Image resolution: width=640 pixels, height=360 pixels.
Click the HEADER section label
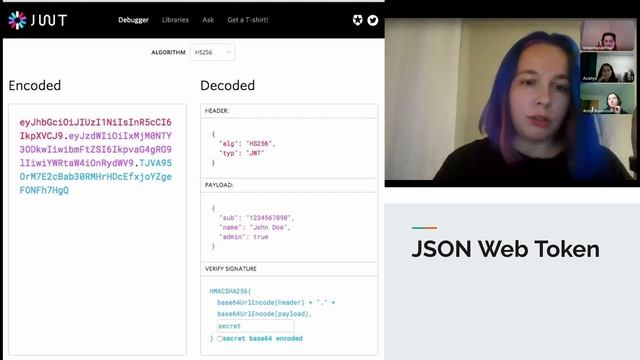[217, 111]
